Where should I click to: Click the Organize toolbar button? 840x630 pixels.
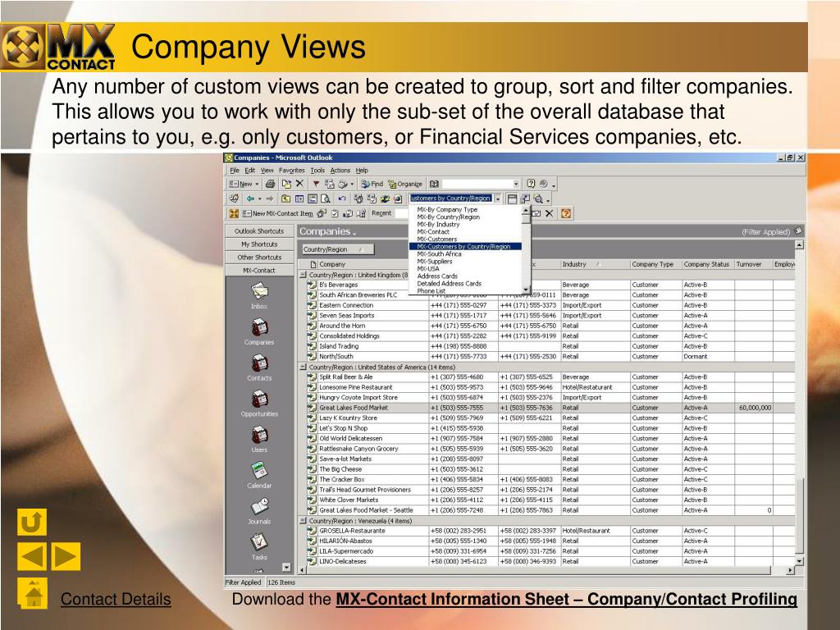(405, 184)
